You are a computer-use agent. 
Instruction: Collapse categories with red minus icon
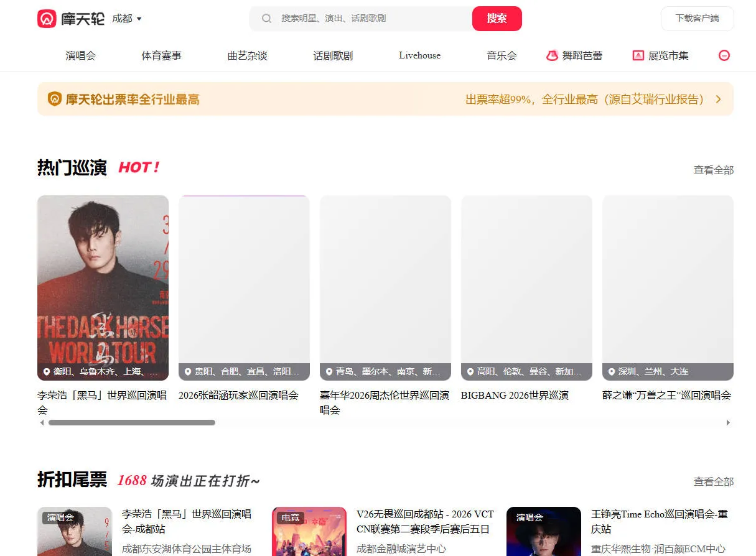[724, 55]
